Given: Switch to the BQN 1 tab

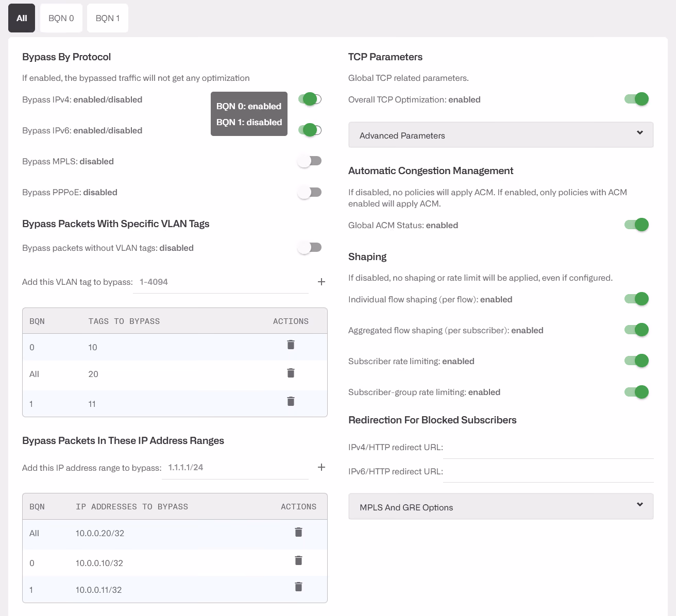Looking at the screenshot, I should pos(108,18).
